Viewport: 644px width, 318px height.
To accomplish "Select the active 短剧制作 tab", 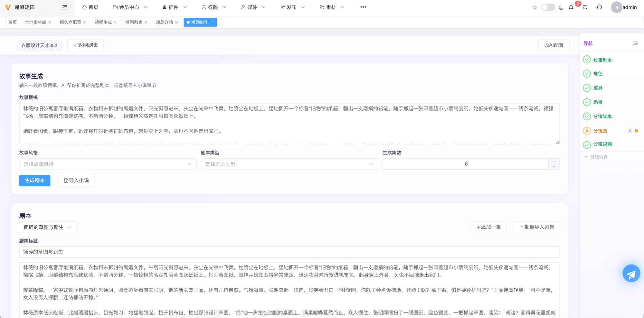I will point(200,22).
